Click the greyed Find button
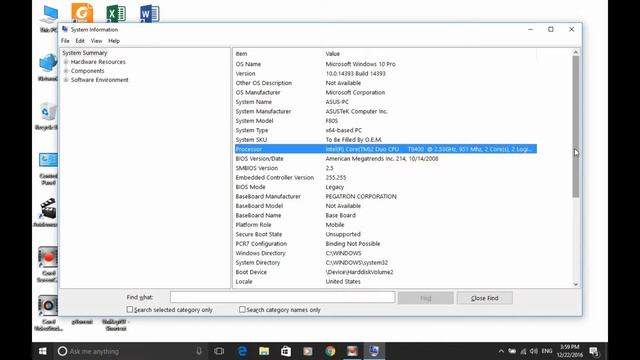Image resolution: width=640 pixels, height=360 pixels. coord(426,298)
